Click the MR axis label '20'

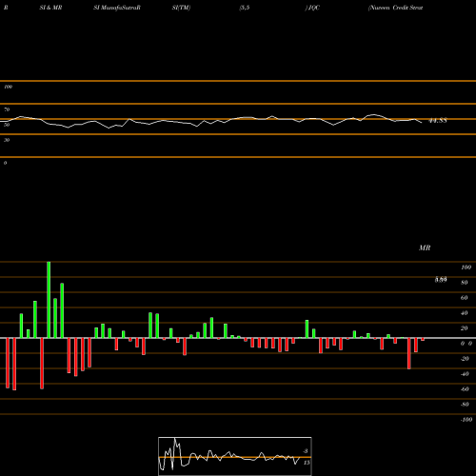point(465,328)
